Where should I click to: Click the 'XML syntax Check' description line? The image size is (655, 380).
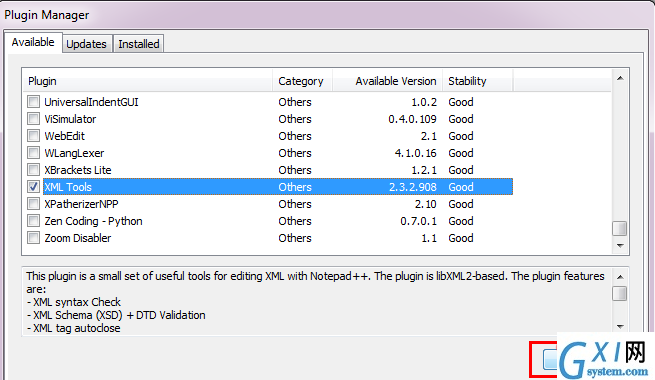[x=74, y=302]
